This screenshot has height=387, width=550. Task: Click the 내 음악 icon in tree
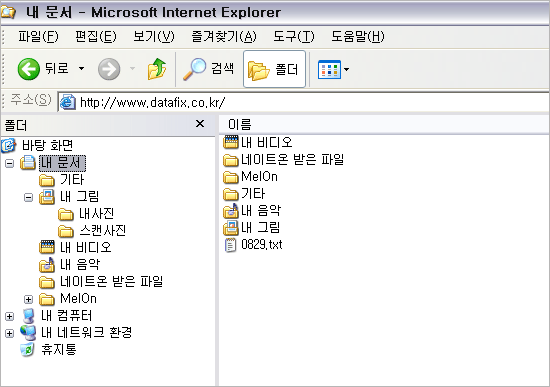pos(47,265)
